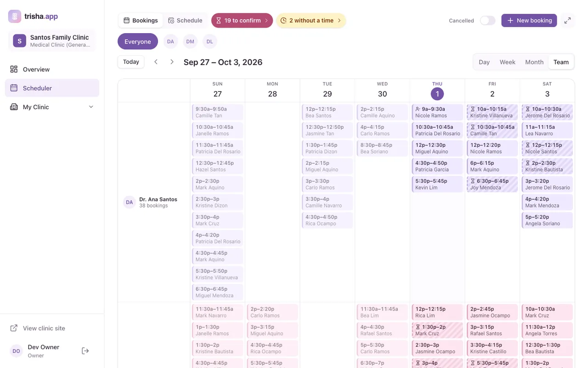Click the fullscreen expand icon
The height and width of the screenshot is (368, 588).
pyautogui.click(x=568, y=20)
